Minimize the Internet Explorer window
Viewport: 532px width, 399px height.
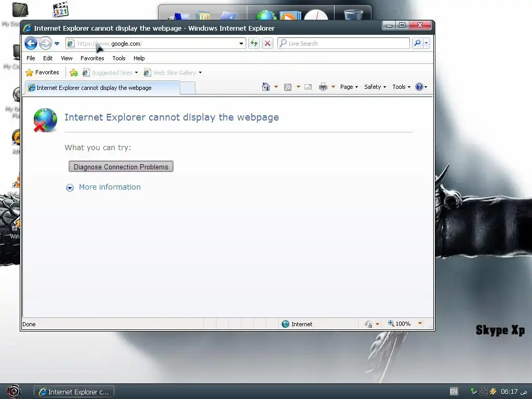pos(389,25)
